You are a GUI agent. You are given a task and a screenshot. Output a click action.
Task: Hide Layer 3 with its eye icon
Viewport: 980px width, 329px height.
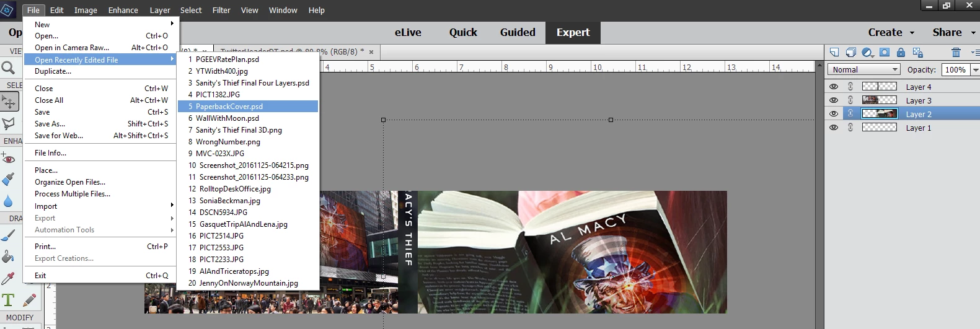tap(834, 100)
